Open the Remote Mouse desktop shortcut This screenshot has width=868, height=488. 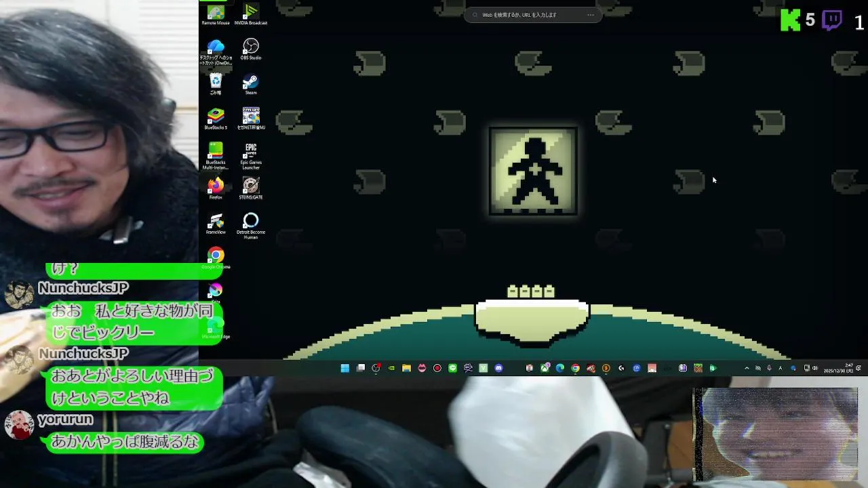pos(216,15)
